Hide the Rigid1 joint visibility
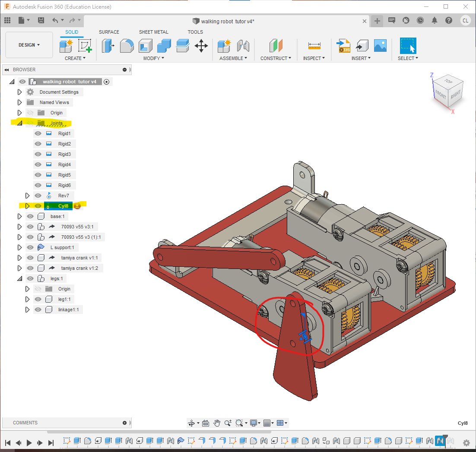This screenshot has height=452, width=476. pos(38,133)
